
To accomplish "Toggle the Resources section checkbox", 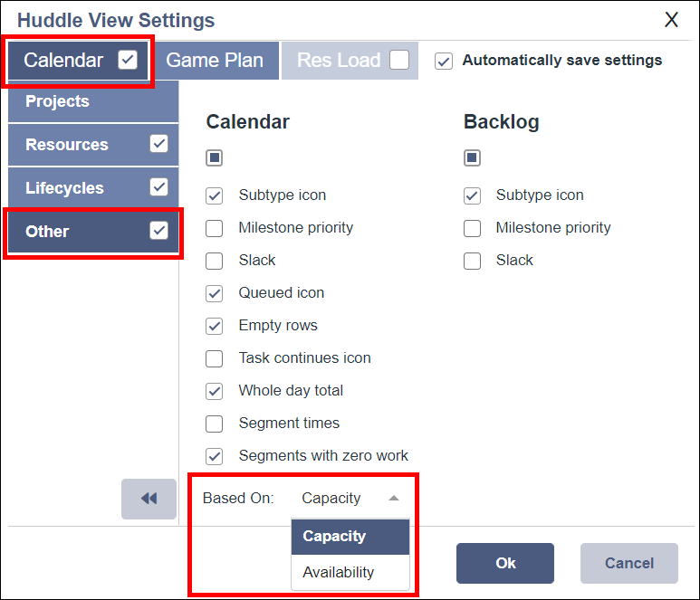I will click(159, 144).
